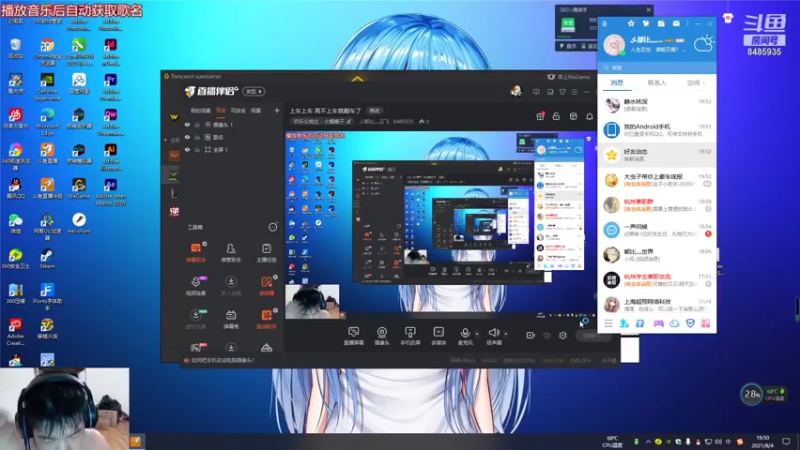Open the mail icon in the QQ header

point(676,23)
